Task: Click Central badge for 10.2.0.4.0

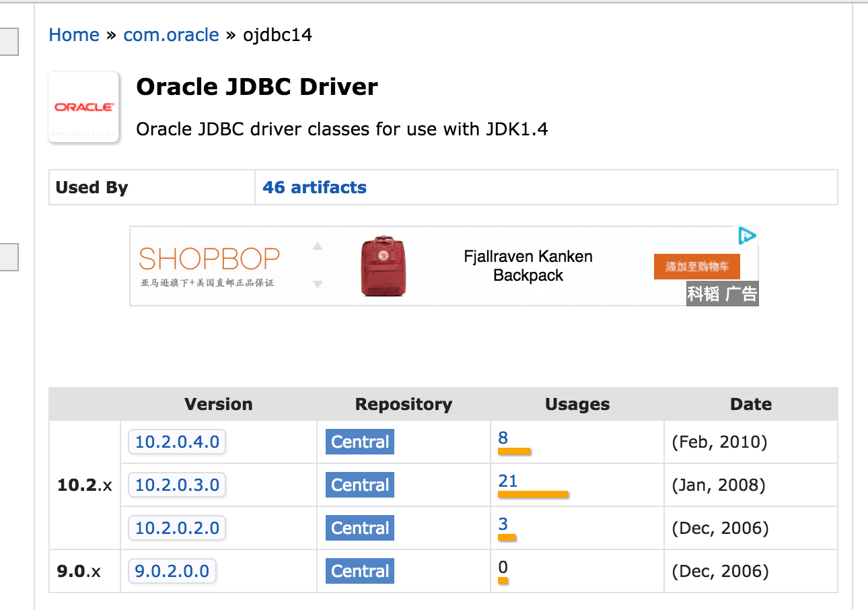Action: point(360,442)
